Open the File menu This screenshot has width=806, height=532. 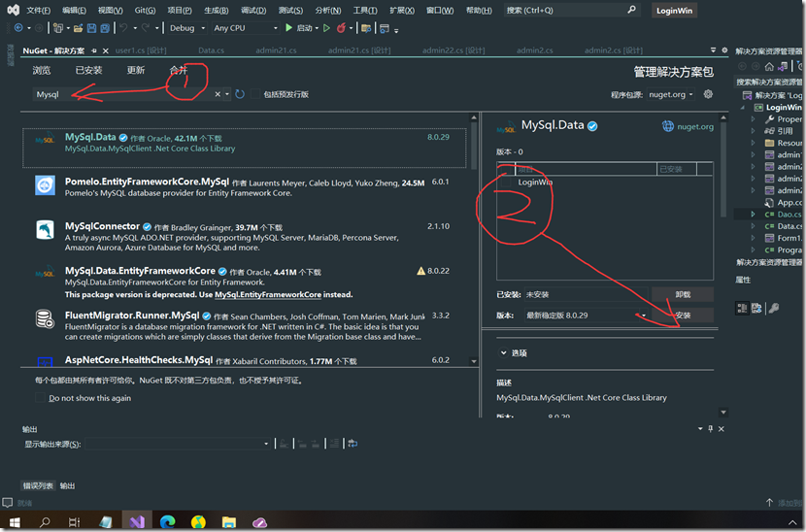coord(38,11)
